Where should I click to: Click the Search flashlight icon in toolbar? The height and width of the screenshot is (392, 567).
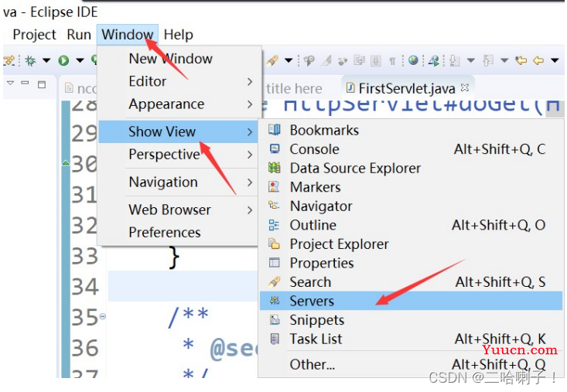(272, 60)
